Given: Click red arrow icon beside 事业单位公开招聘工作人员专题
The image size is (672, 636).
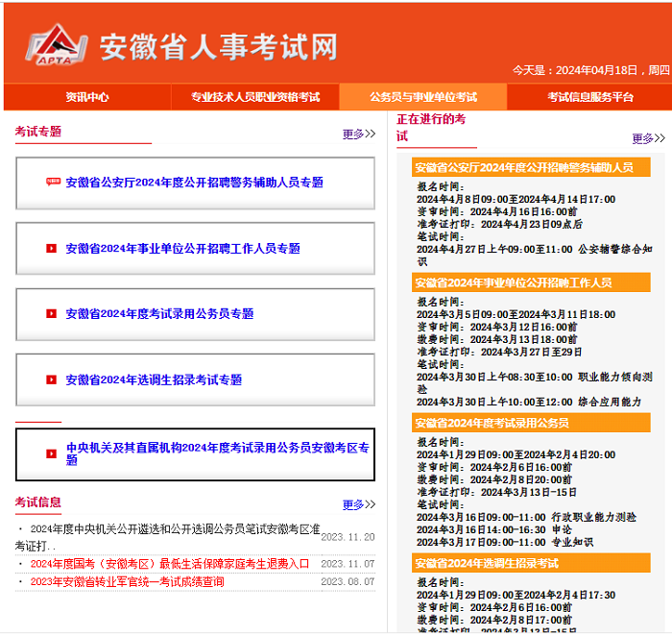Looking at the screenshot, I should pos(52,249).
